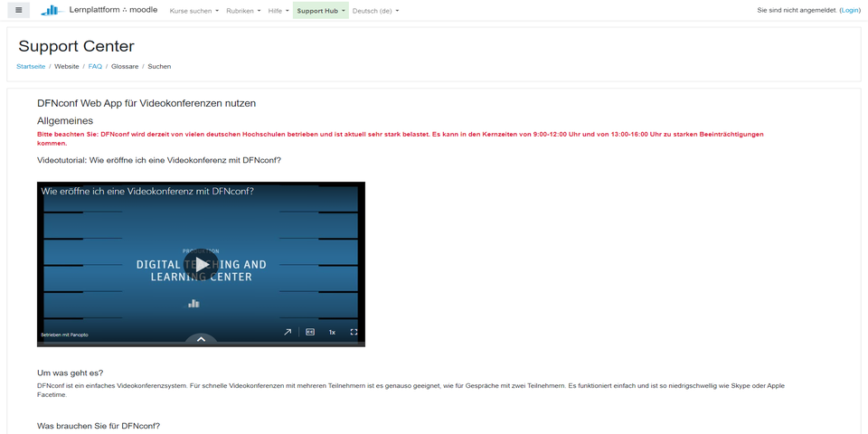Click the Login link
The width and height of the screenshot is (868, 434).
coord(850,11)
